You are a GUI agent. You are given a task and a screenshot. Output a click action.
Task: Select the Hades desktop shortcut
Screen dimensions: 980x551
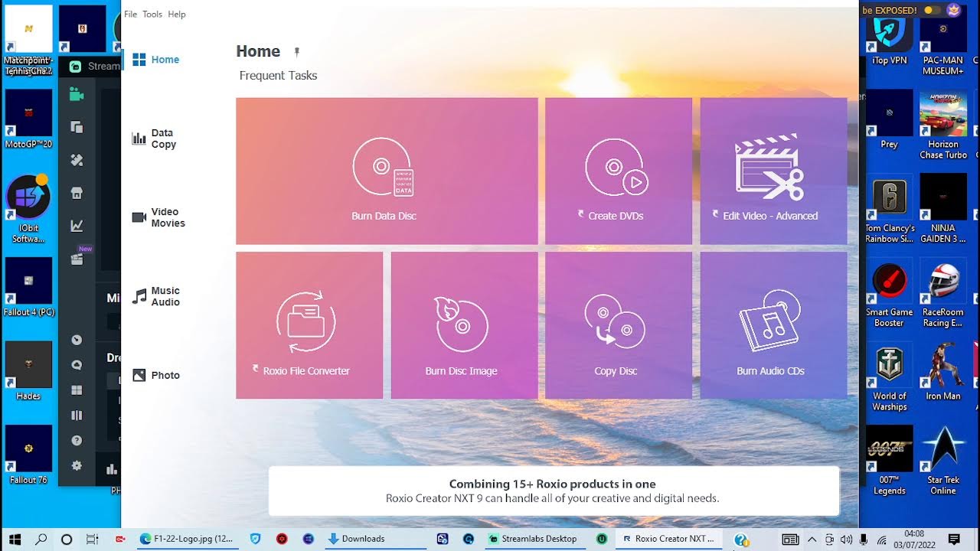coord(28,371)
